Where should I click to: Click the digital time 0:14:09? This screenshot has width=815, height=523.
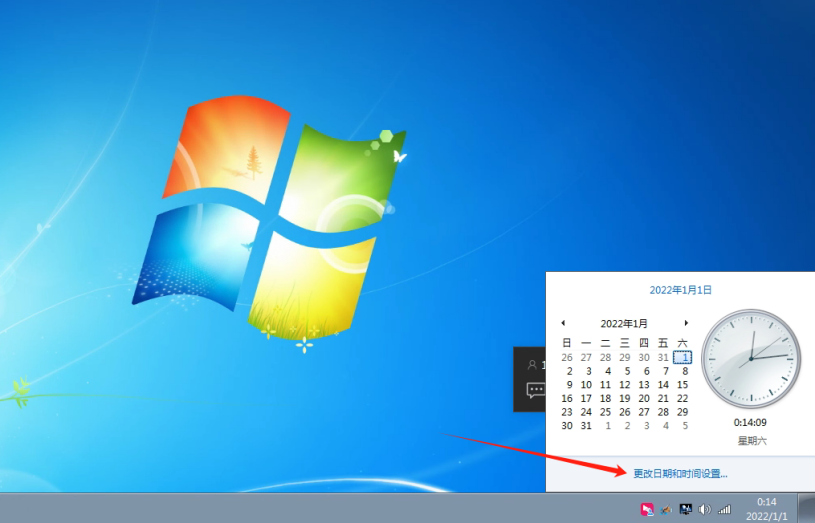[x=750, y=422]
